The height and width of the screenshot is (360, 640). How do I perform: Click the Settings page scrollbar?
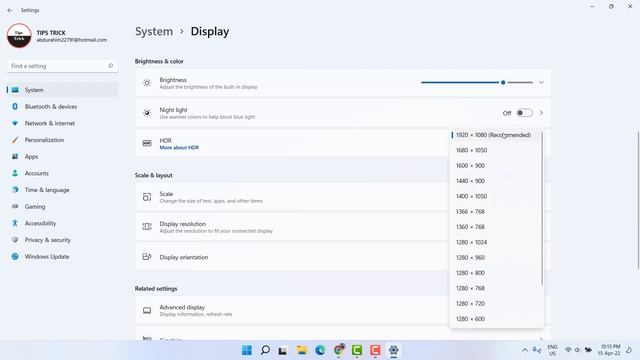click(638, 200)
